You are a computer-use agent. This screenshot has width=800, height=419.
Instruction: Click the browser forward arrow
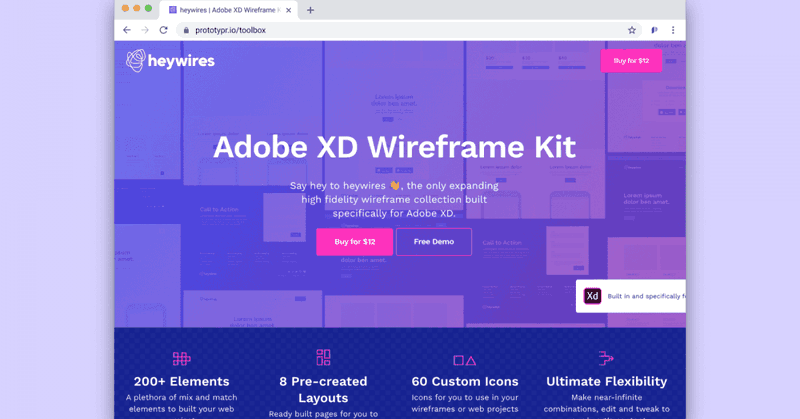coord(145,30)
